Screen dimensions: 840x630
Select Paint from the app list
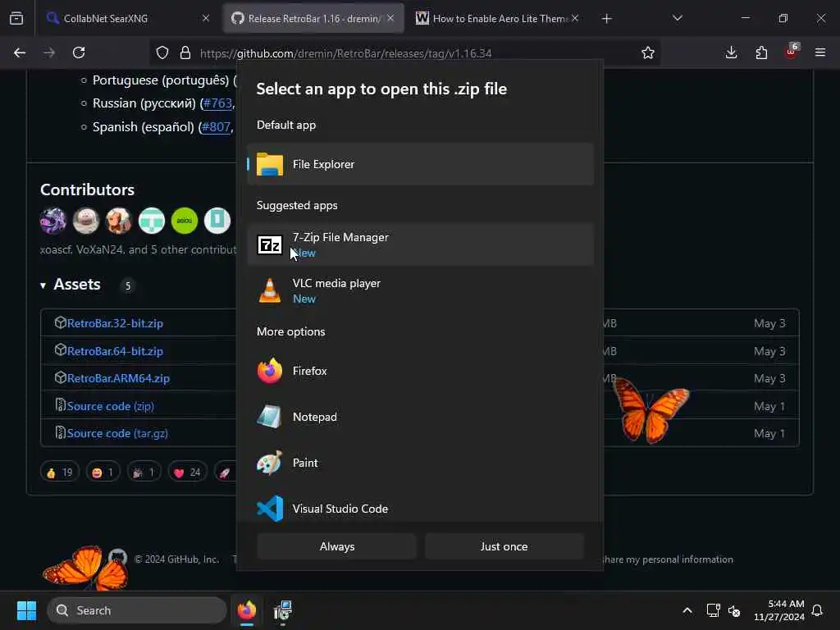[420, 463]
